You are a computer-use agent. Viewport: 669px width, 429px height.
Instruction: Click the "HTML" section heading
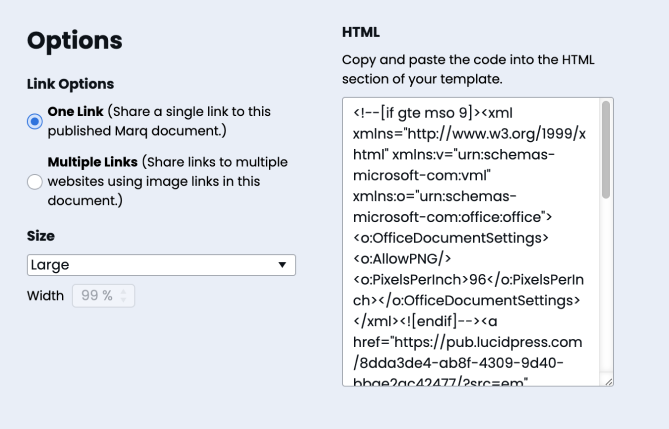pos(360,33)
